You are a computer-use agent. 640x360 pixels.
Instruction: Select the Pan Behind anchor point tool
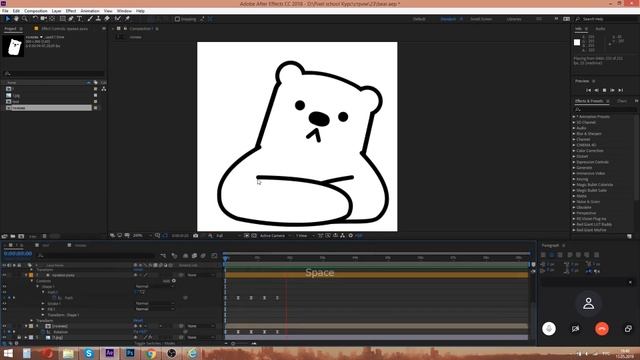52,19
